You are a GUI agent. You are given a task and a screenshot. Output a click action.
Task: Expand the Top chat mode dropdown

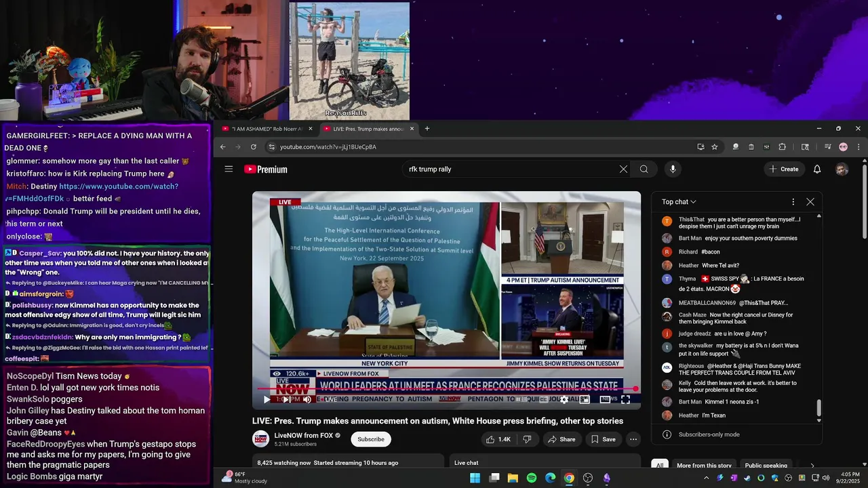(679, 202)
